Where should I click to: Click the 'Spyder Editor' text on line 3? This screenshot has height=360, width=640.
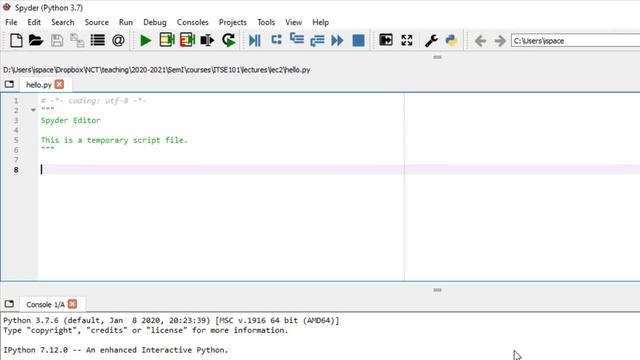71,120
